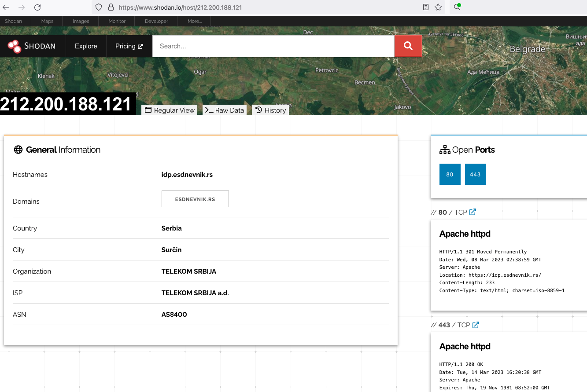The height and width of the screenshot is (392, 587).
Task: Open Developer in top menu
Action: 156,21
